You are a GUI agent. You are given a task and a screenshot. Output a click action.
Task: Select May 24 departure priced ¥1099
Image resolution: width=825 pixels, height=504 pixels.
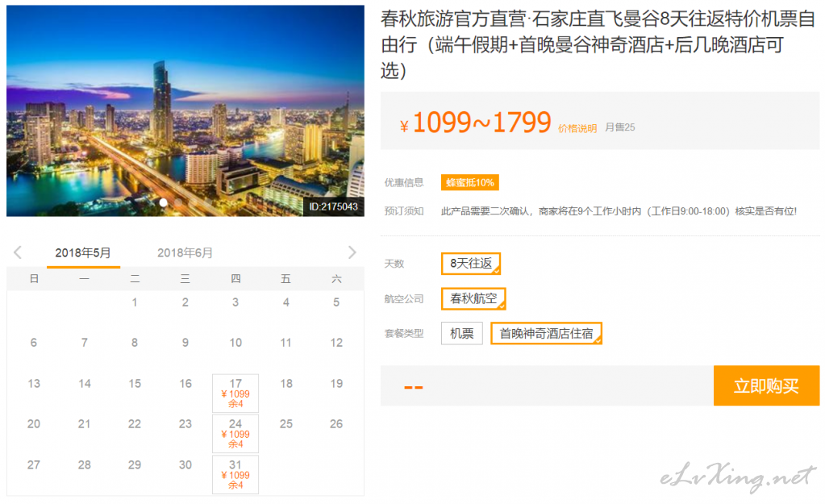click(235, 434)
